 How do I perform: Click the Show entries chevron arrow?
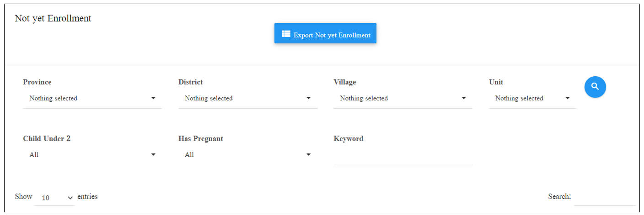(70, 198)
